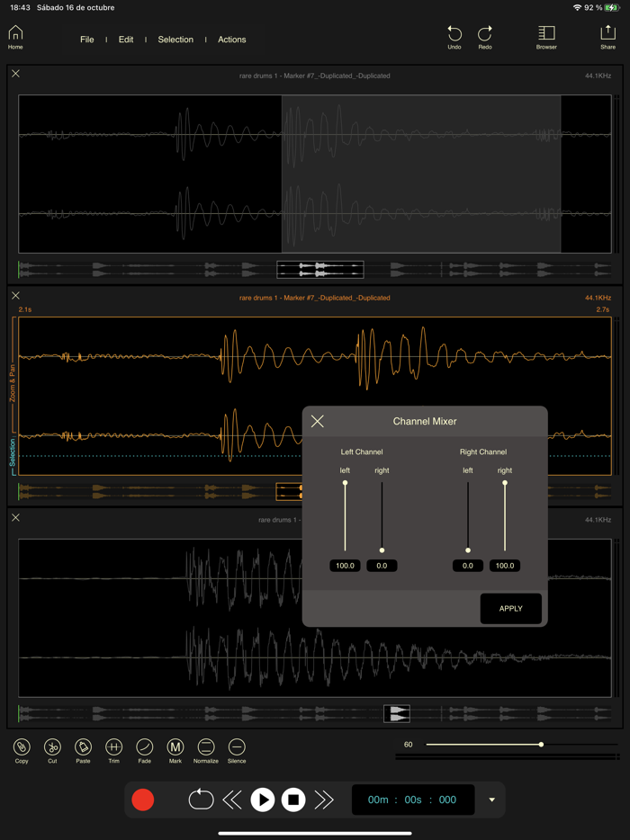630x840 pixels.
Task: Undo the last edit
Action: [x=454, y=38]
